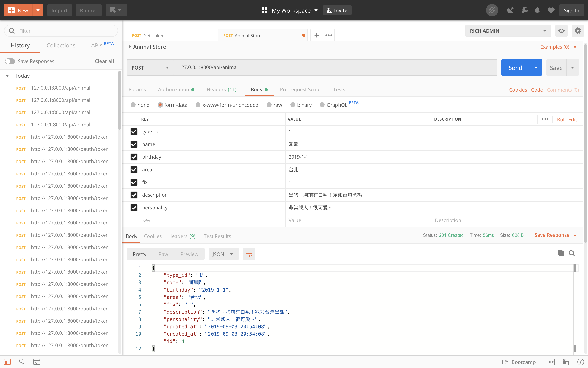Expand Animal Store request details triangle
The image size is (588, 368).
tap(130, 47)
